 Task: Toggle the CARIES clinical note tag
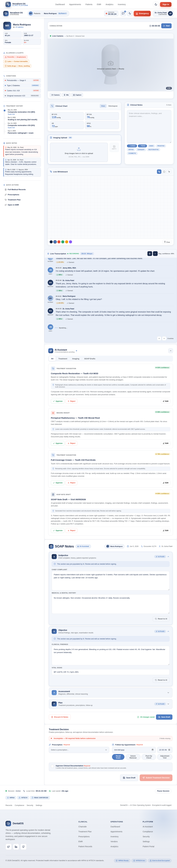click(132, 146)
